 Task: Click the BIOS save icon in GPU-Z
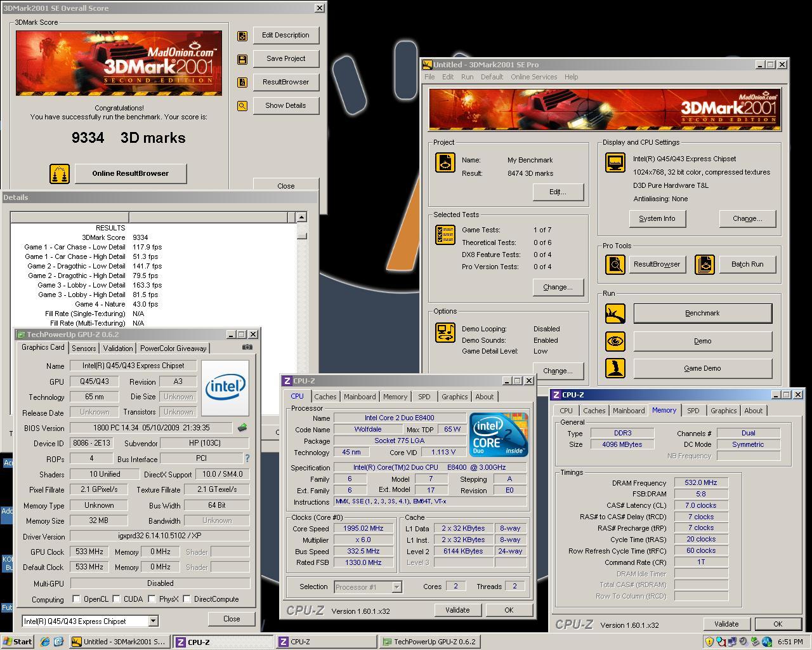[242, 428]
